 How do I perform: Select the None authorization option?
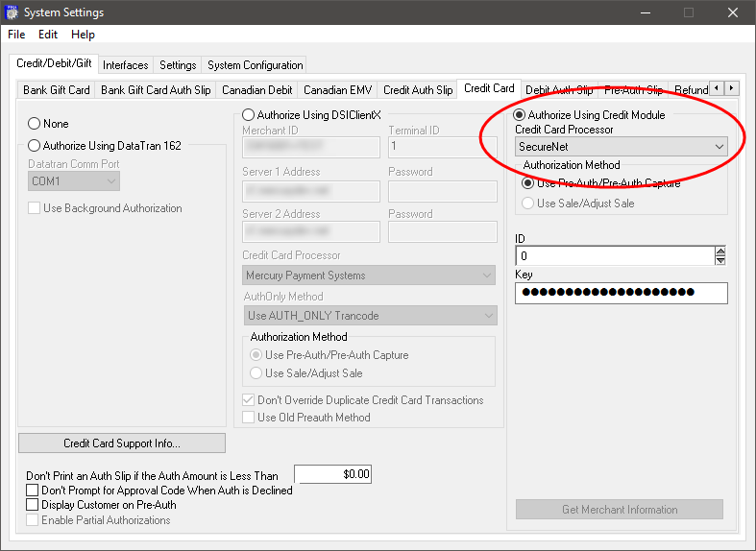click(x=35, y=124)
